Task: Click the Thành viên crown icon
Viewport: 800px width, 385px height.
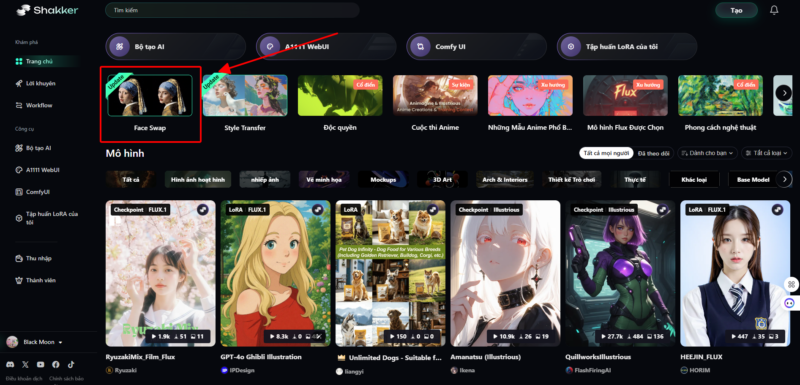Action: point(19,280)
